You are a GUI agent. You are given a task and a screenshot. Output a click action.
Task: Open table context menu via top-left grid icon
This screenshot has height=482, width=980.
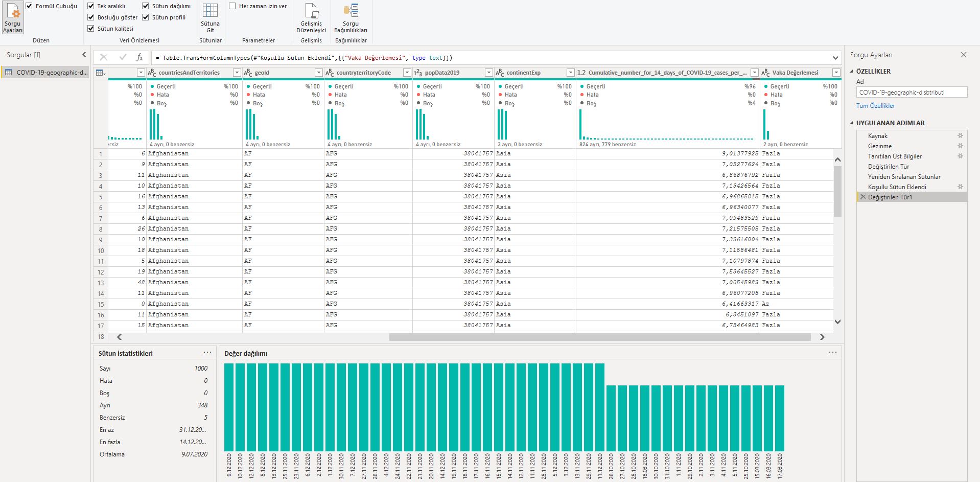coord(100,73)
